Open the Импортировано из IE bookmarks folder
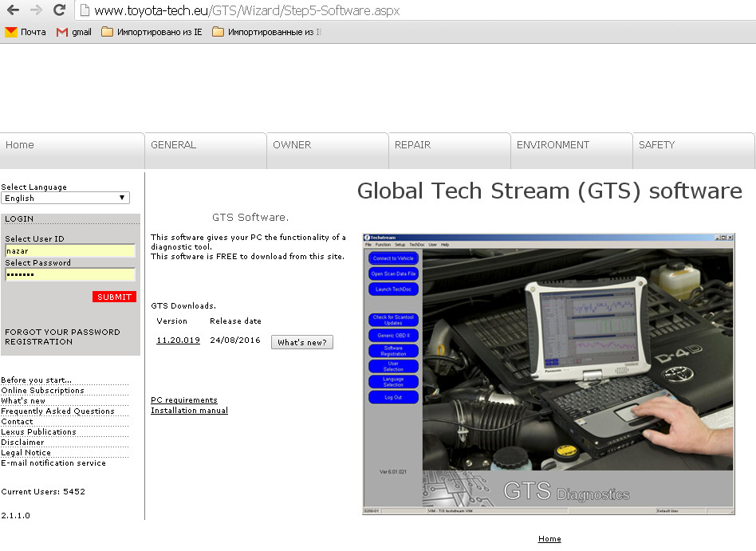This screenshot has width=756, height=551. (152, 32)
